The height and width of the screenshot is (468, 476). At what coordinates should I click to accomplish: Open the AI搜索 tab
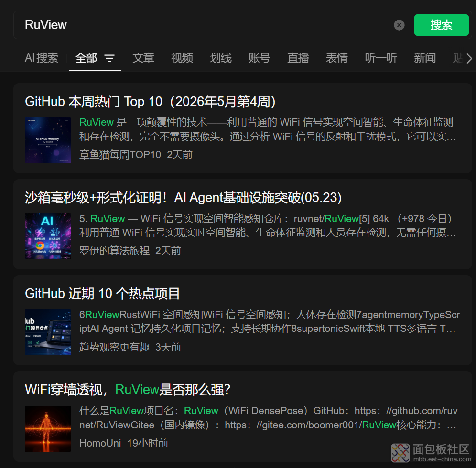[x=42, y=58]
